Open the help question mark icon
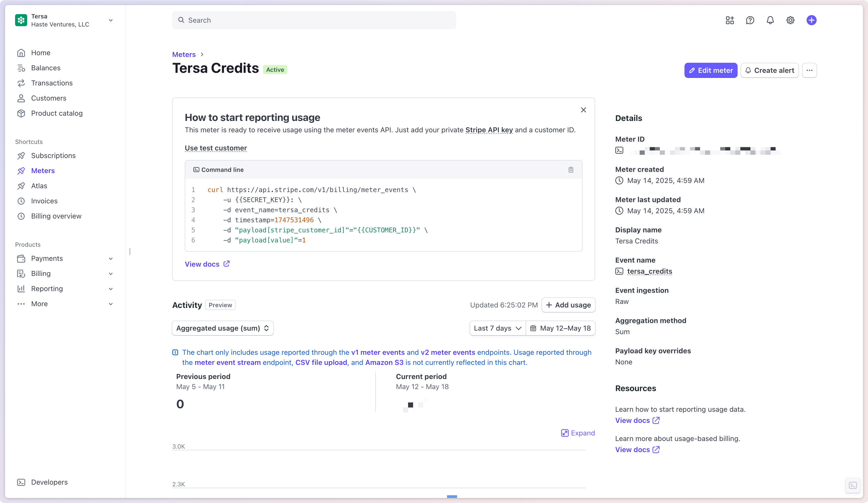This screenshot has width=868, height=503. click(750, 20)
